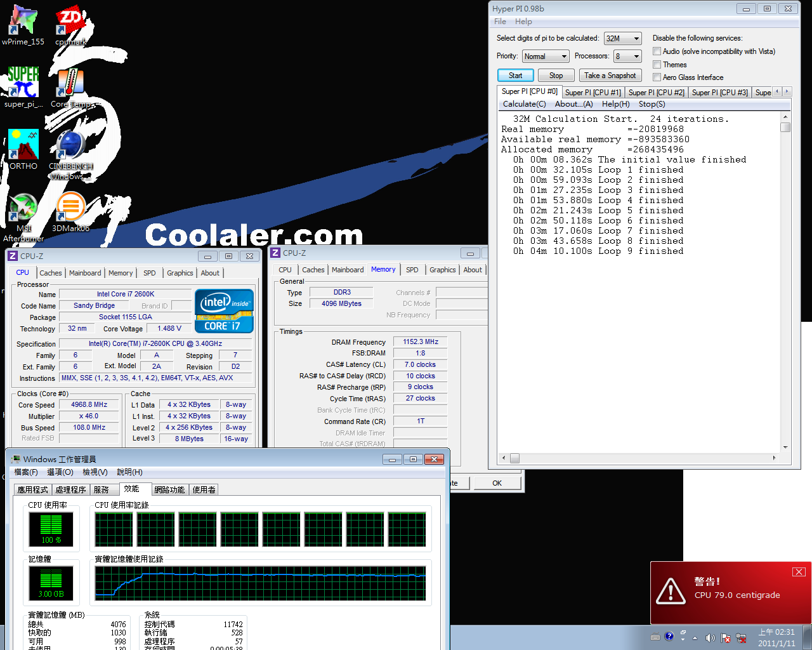Open Memory tab in left CPU-Z window
This screenshot has height=650, width=812.
[x=121, y=273]
